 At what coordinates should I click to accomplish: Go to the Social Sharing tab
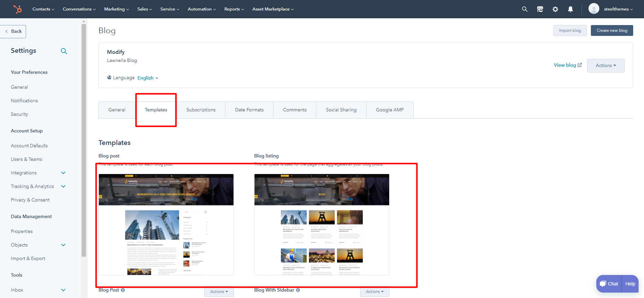click(x=341, y=110)
